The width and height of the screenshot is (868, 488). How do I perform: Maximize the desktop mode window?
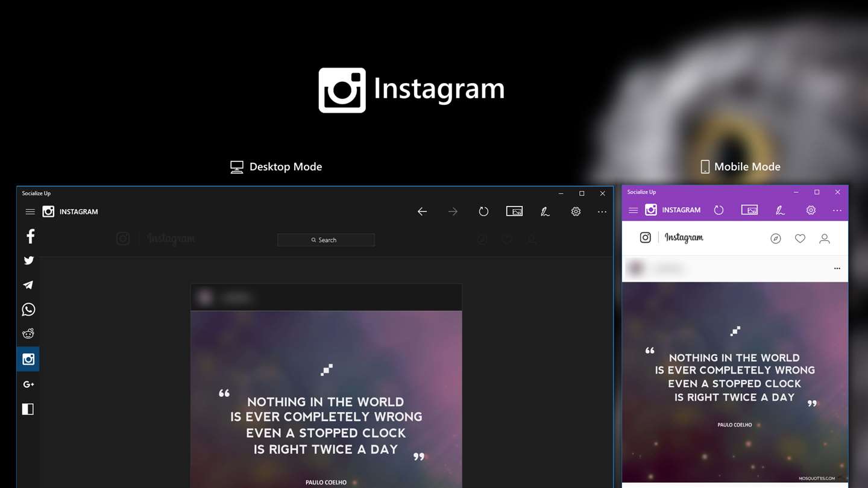pos(582,193)
